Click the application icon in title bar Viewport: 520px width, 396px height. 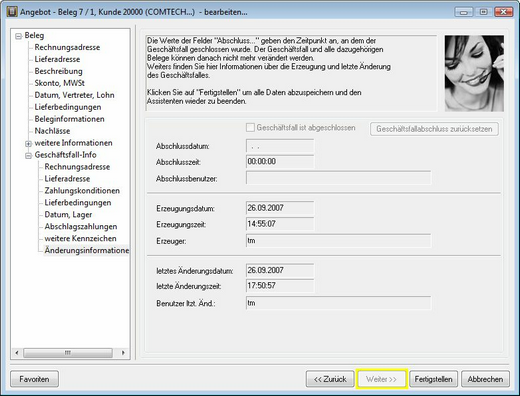coord(12,12)
